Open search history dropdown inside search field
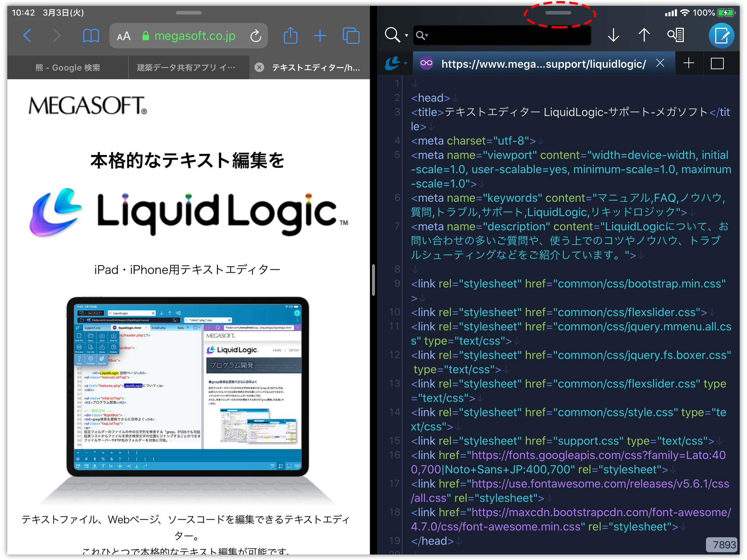The width and height of the screenshot is (747, 560). (422, 35)
